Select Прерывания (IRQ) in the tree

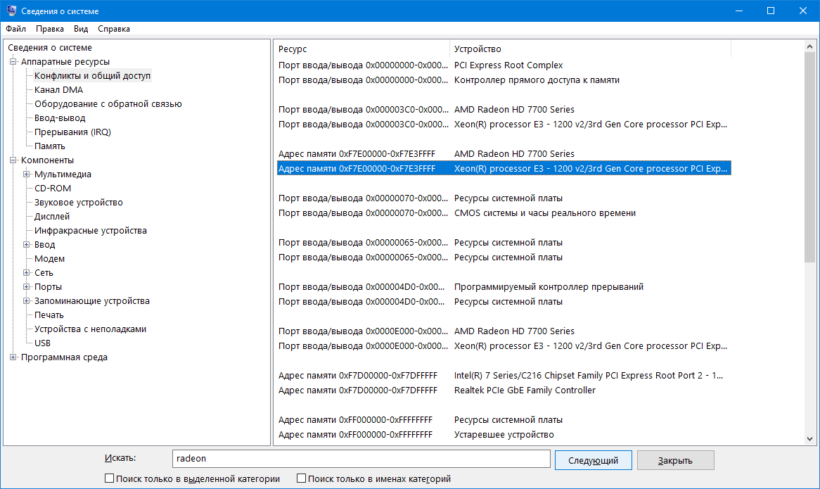pyautogui.click(x=72, y=132)
